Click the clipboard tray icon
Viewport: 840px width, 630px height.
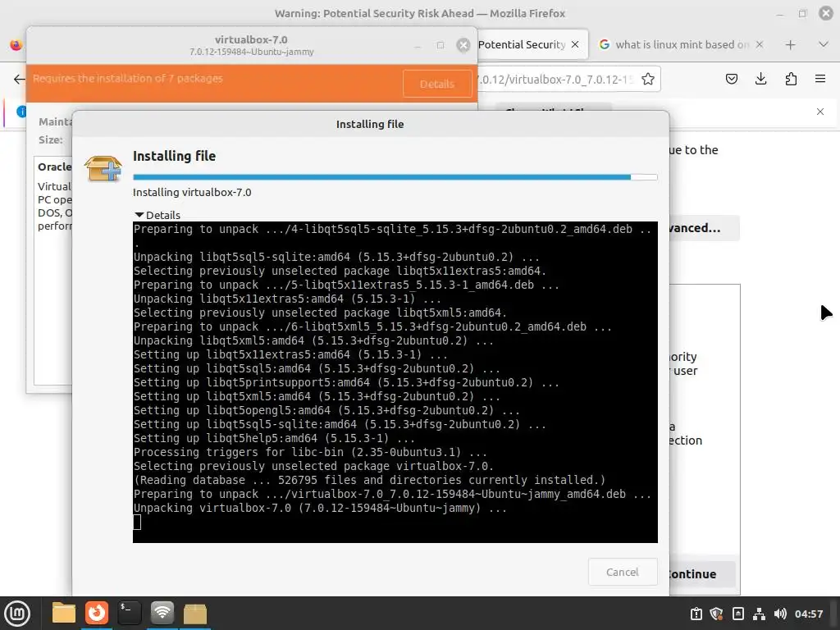pos(696,614)
